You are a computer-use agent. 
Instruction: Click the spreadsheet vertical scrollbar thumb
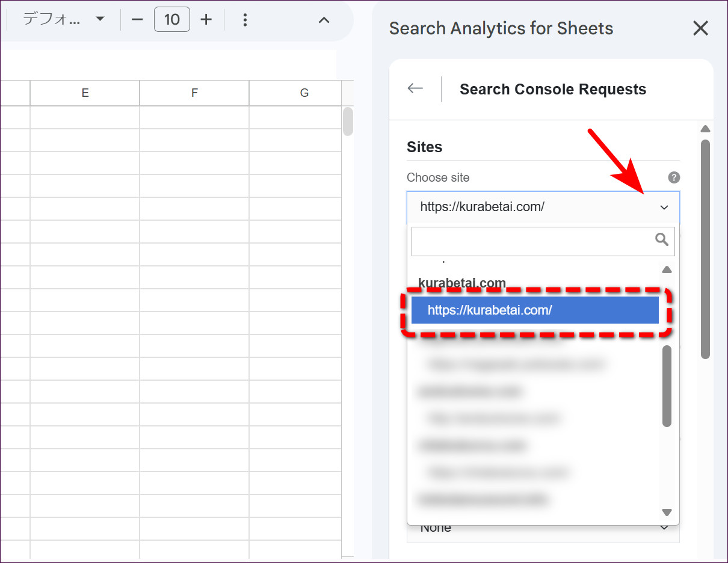348,122
